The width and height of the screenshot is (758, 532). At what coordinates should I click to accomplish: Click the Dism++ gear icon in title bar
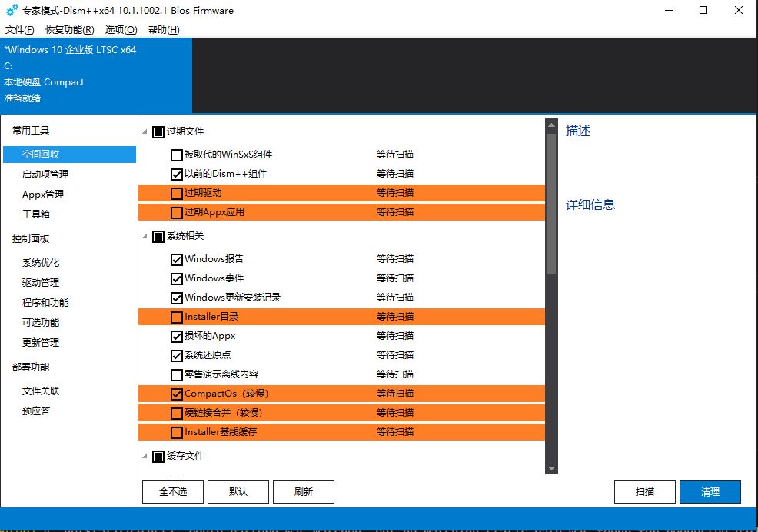pos(12,11)
